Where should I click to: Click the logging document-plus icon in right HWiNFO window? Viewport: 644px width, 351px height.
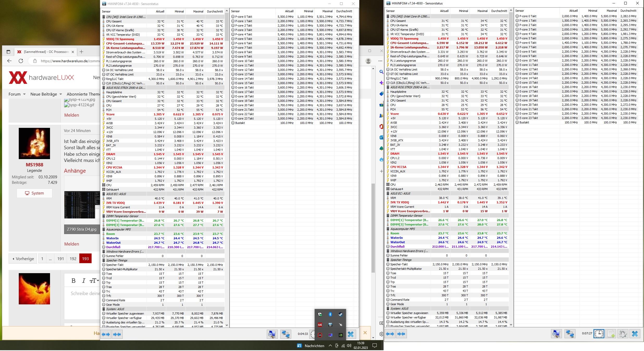[611, 334]
